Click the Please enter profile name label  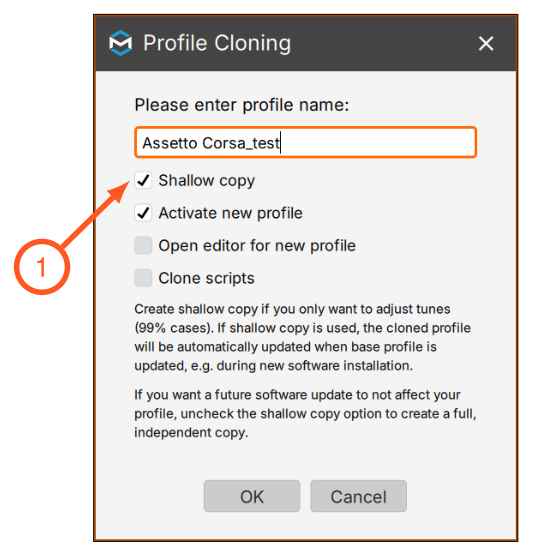click(242, 105)
